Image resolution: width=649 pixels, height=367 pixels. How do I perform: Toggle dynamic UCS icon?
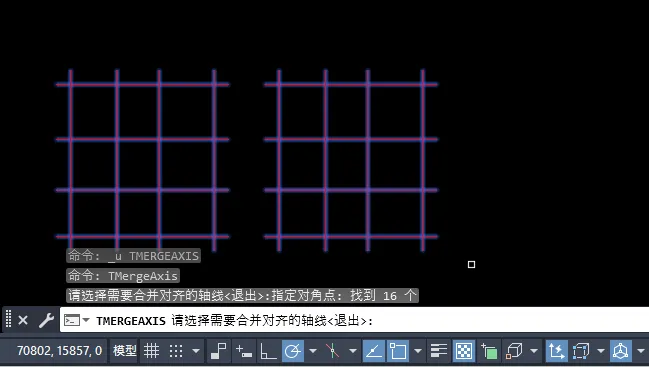point(556,351)
